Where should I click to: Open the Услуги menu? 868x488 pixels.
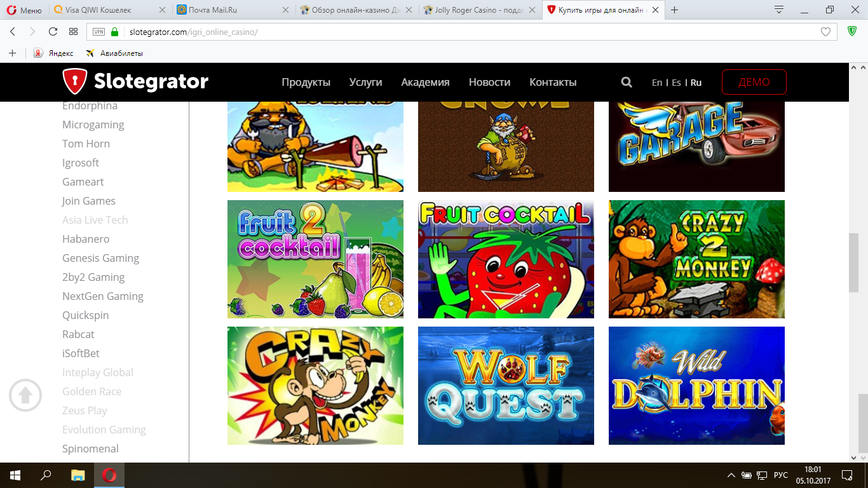(365, 82)
